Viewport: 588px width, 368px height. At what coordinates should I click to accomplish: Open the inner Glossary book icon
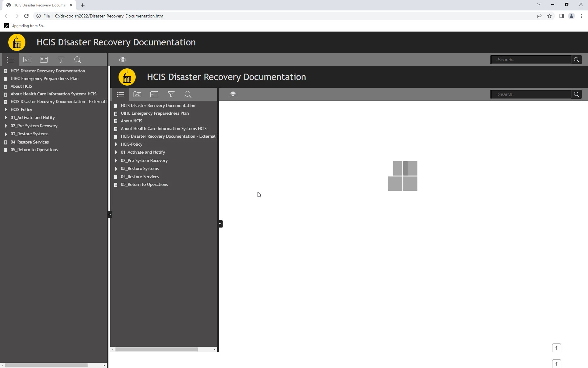[154, 94]
